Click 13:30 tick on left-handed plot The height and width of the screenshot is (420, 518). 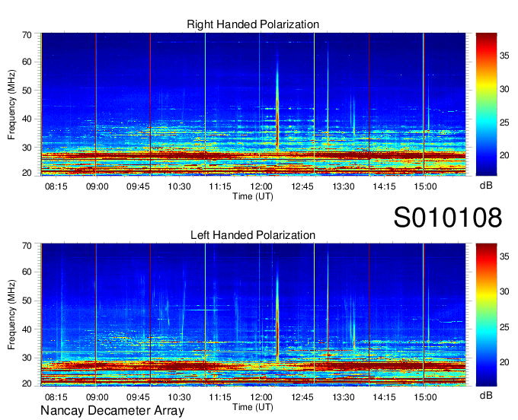click(344, 397)
